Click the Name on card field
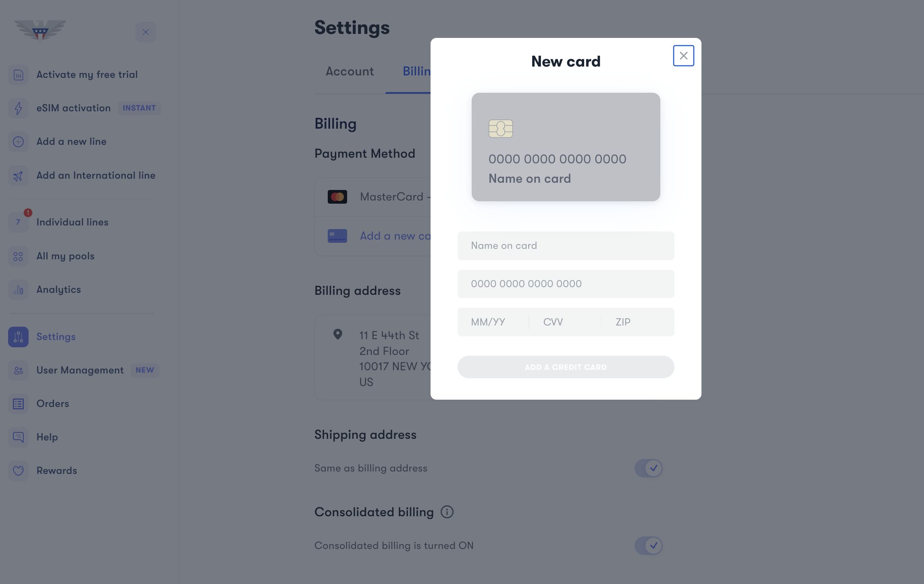 [x=566, y=246]
